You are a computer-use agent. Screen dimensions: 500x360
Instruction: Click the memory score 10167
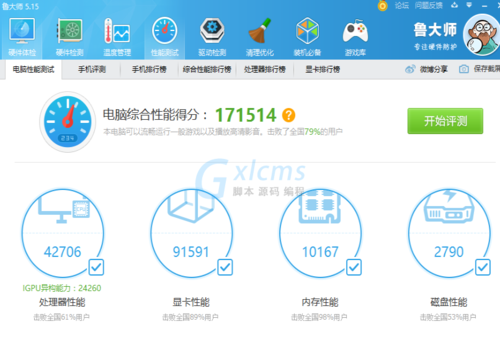tap(320, 252)
